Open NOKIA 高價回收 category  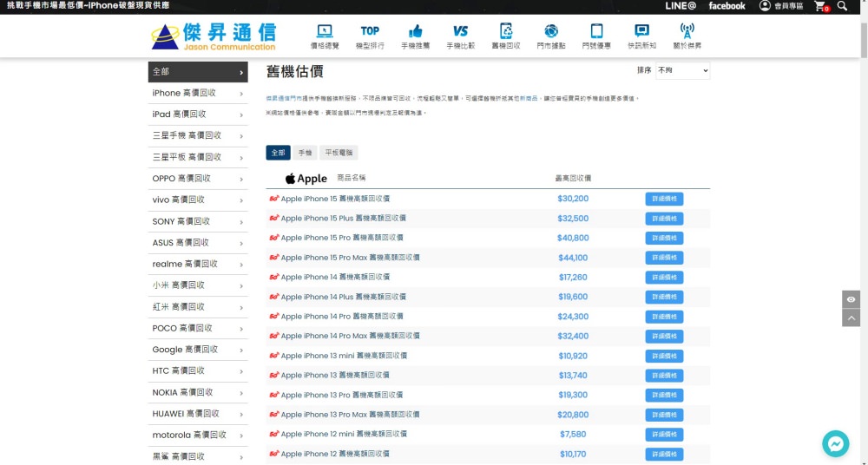click(x=198, y=392)
